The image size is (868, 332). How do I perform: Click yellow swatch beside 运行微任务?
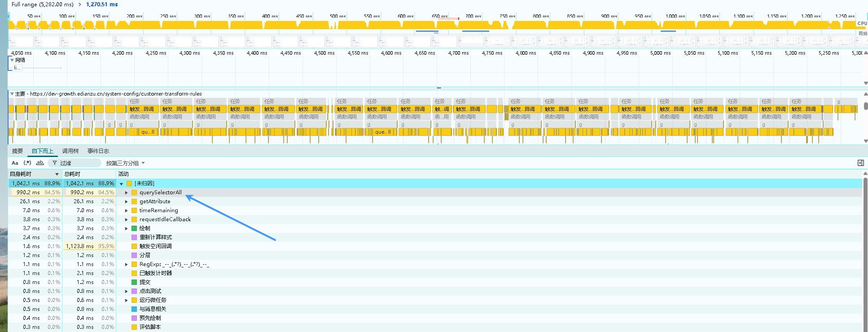point(134,300)
